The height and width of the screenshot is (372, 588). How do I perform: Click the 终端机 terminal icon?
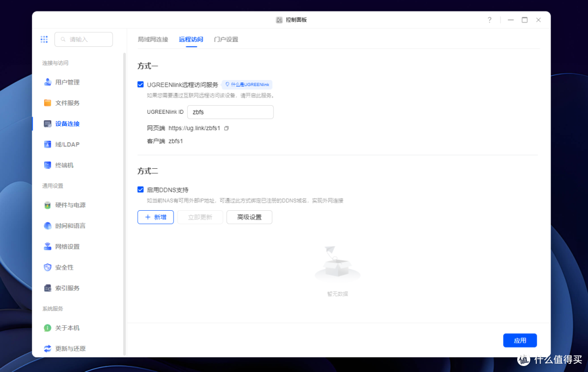coord(47,165)
